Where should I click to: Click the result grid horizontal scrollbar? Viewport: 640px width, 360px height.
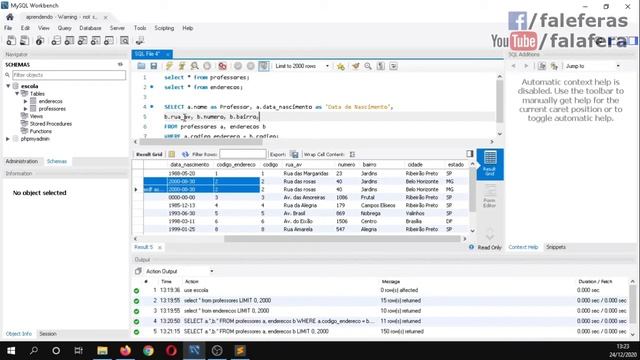[342, 239]
